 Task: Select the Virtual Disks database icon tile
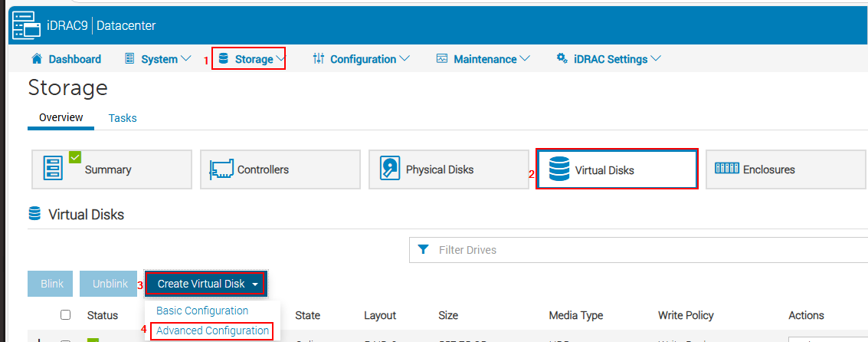[x=558, y=169]
